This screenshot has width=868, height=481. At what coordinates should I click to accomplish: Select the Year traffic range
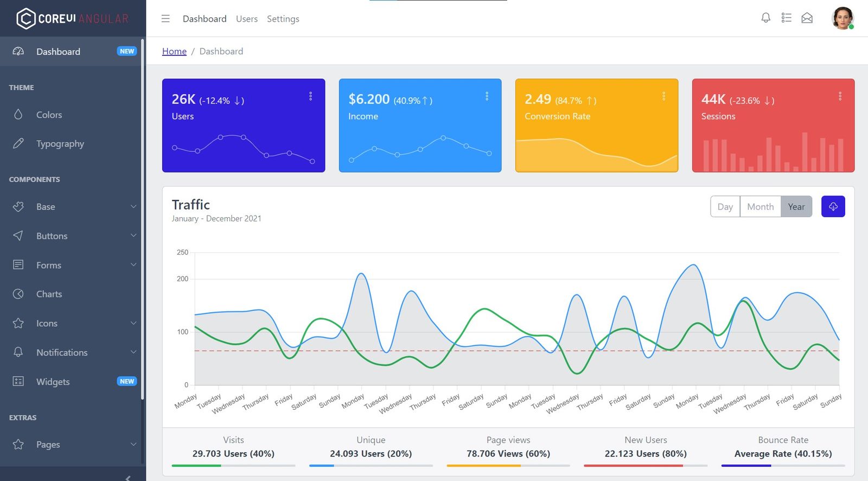[x=796, y=206]
